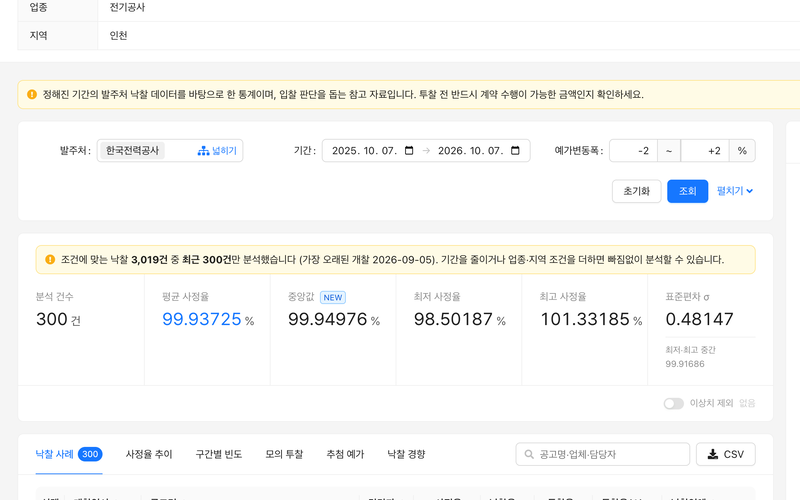Viewport: 800px width, 500px height.
Task: Switch to the 모의 투찰 tab
Action: (x=284, y=454)
